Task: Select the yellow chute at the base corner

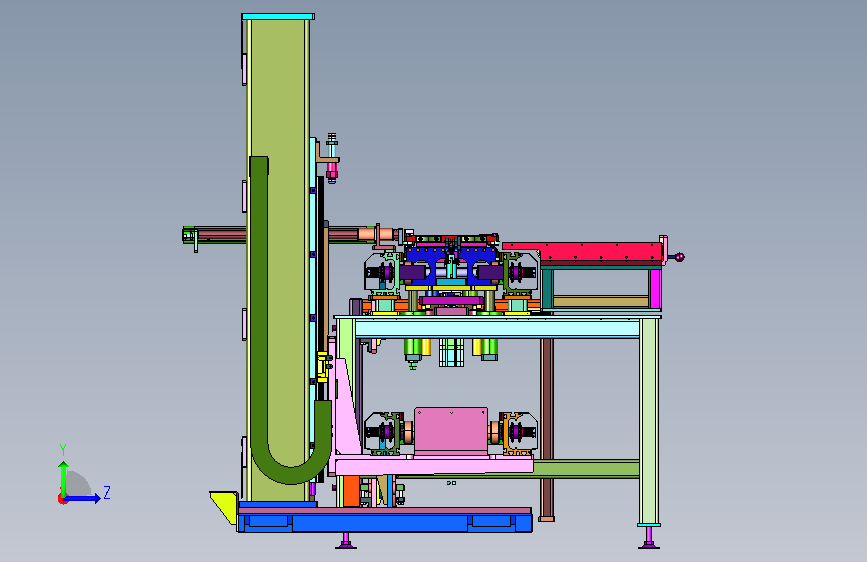Action: pyautogui.click(x=224, y=506)
